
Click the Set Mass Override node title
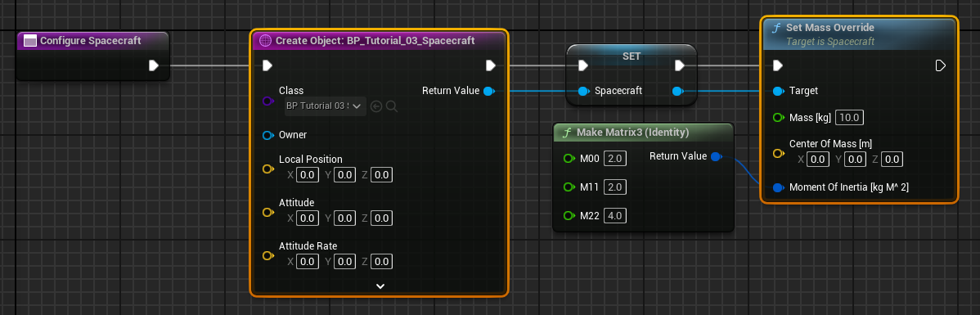pos(830,28)
